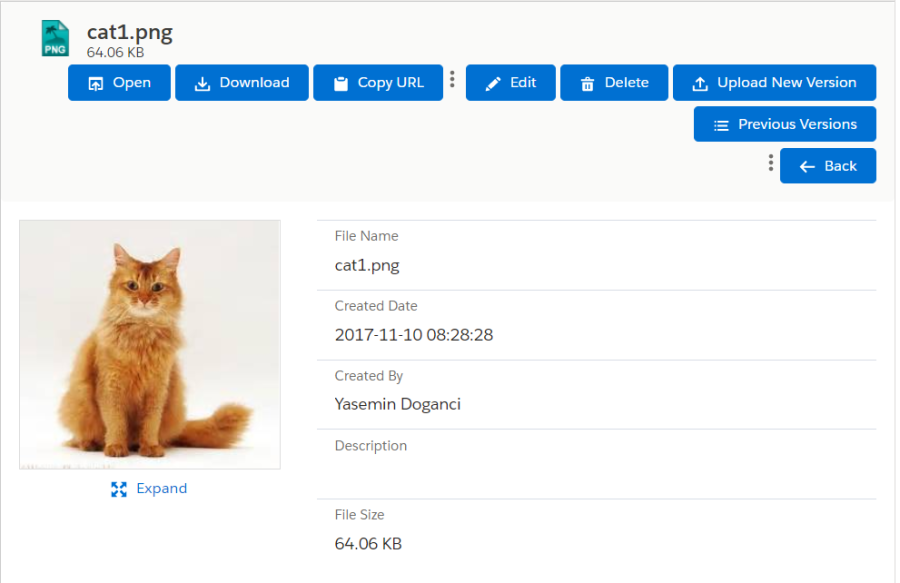
Task: Click the cat1.png title in the header
Action: pos(130,32)
